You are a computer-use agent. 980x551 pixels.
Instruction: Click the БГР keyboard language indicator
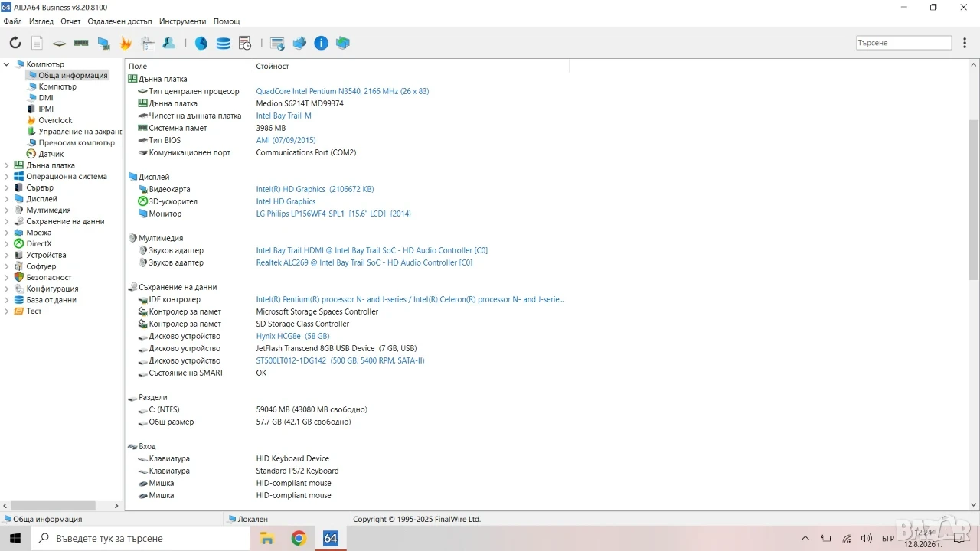click(x=888, y=538)
